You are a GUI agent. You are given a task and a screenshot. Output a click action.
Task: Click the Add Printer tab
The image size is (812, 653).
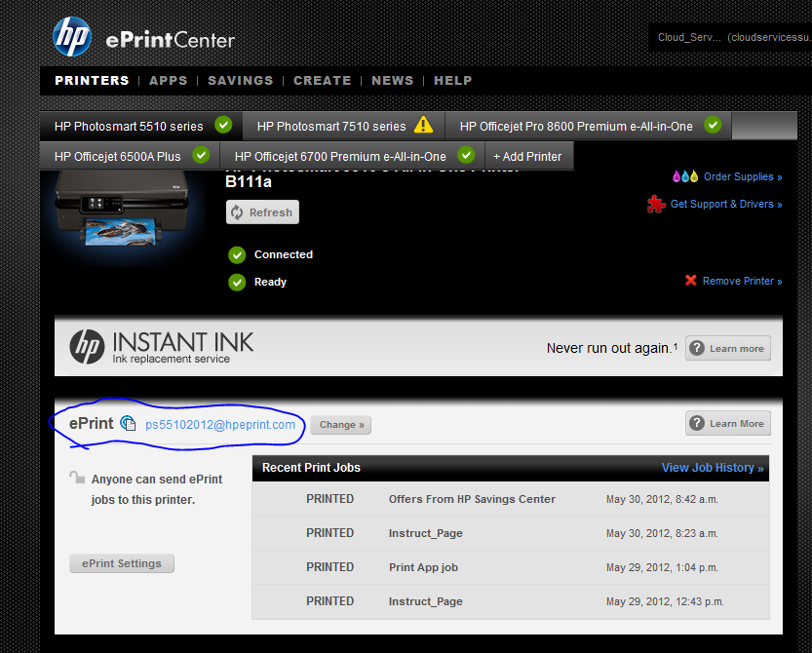click(527, 156)
